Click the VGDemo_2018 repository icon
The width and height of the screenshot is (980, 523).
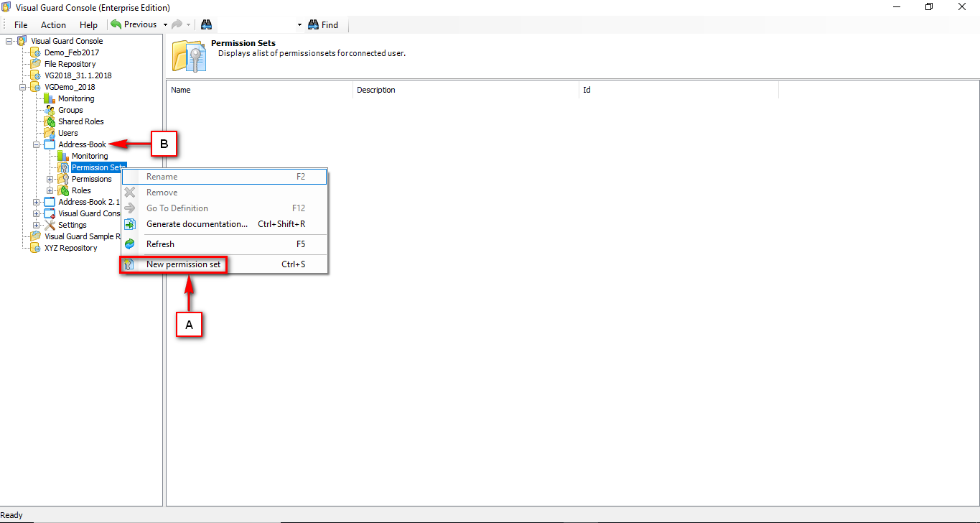(x=36, y=87)
